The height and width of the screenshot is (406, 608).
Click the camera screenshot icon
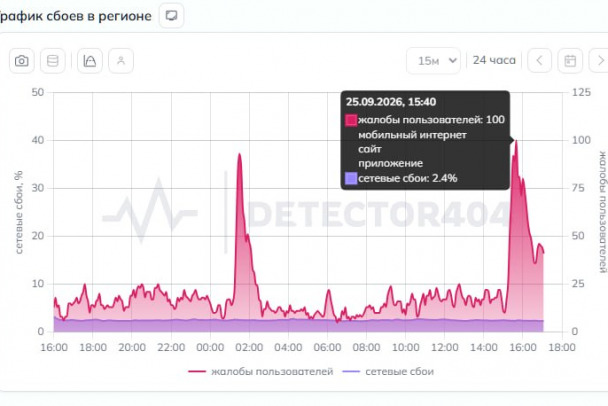(x=22, y=61)
